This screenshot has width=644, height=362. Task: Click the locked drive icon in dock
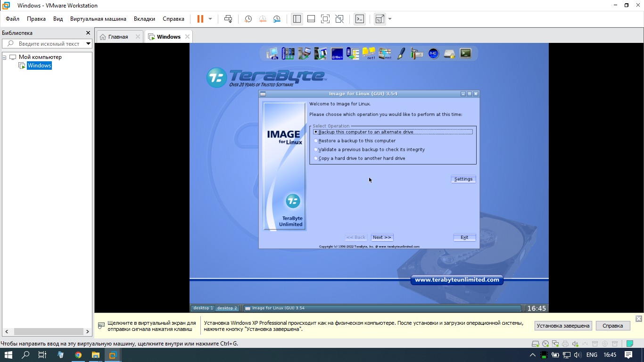point(449,54)
